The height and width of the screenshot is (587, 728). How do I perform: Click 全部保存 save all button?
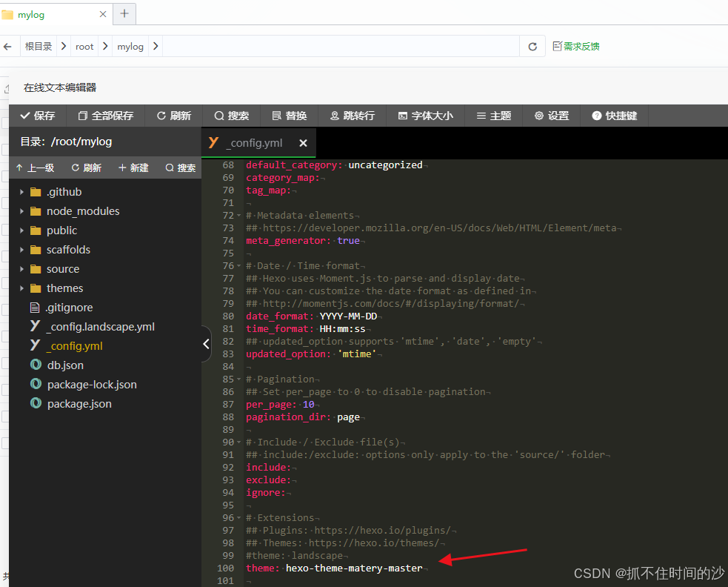tap(105, 116)
